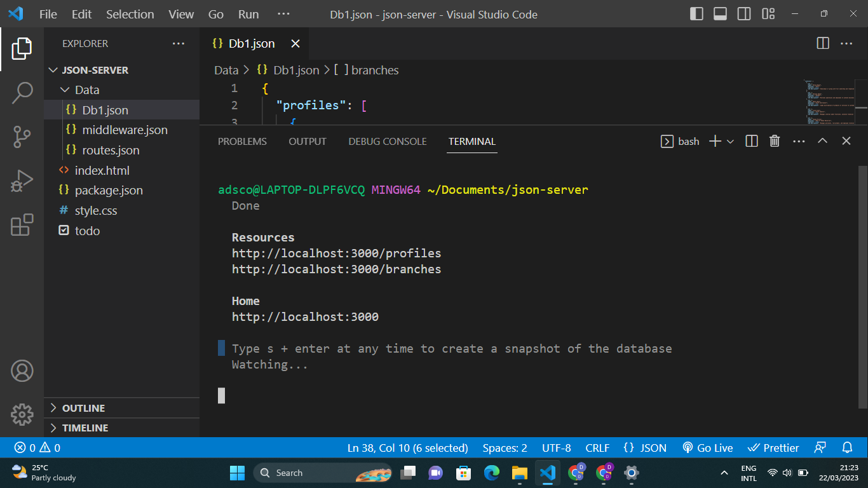The image size is (868, 488).
Task: Open the new terminal launch profile dropdown
Action: point(730,141)
